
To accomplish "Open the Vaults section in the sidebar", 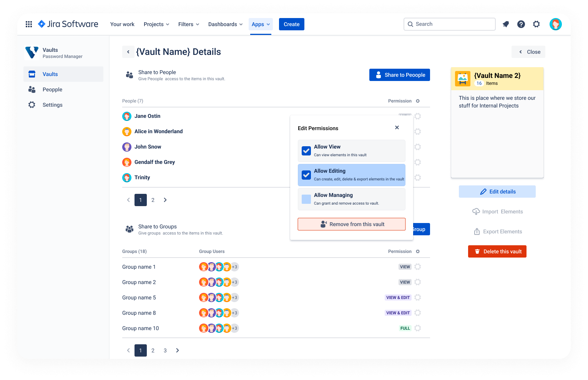I will click(x=50, y=74).
